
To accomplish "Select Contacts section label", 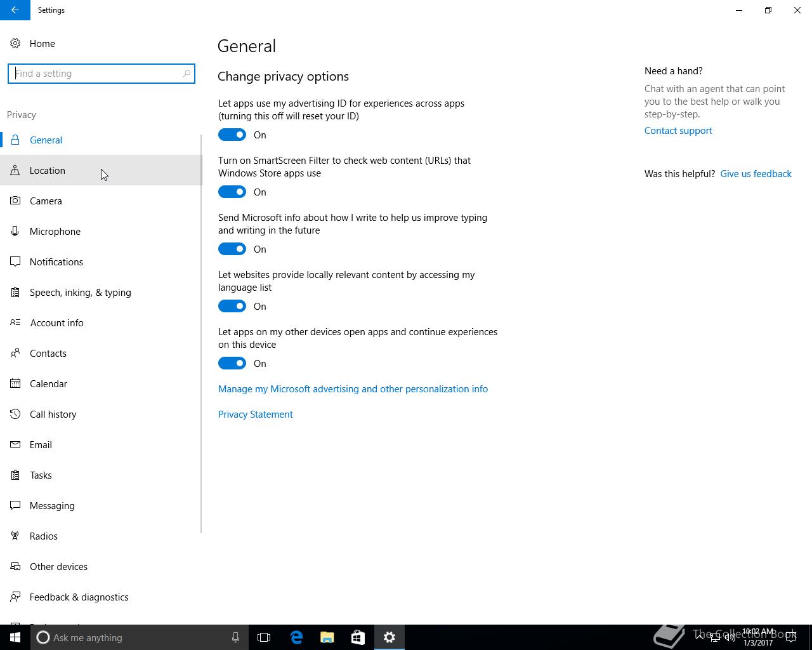I will click(x=48, y=354).
